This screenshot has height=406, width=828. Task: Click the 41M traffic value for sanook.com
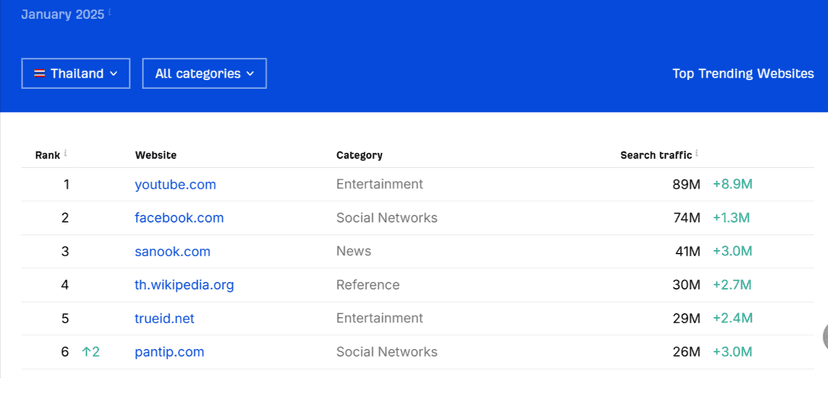pyautogui.click(x=688, y=251)
